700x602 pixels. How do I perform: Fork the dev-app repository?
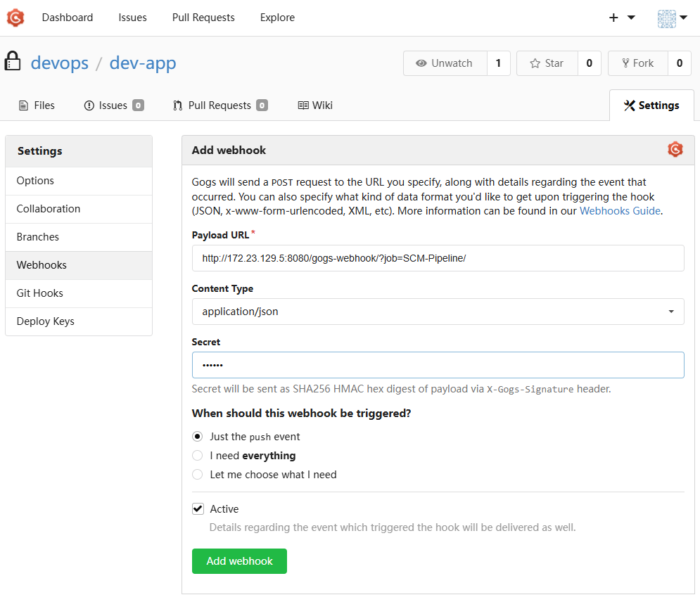point(637,63)
